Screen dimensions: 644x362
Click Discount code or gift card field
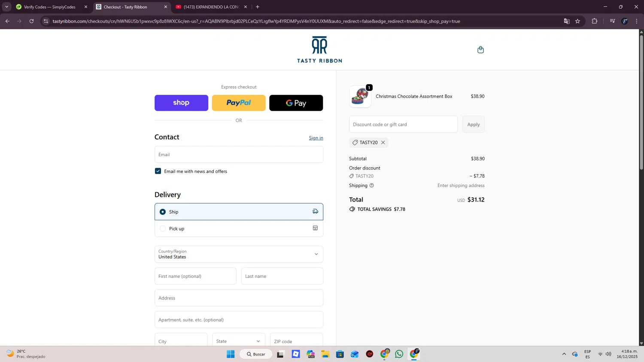click(x=403, y=124)
